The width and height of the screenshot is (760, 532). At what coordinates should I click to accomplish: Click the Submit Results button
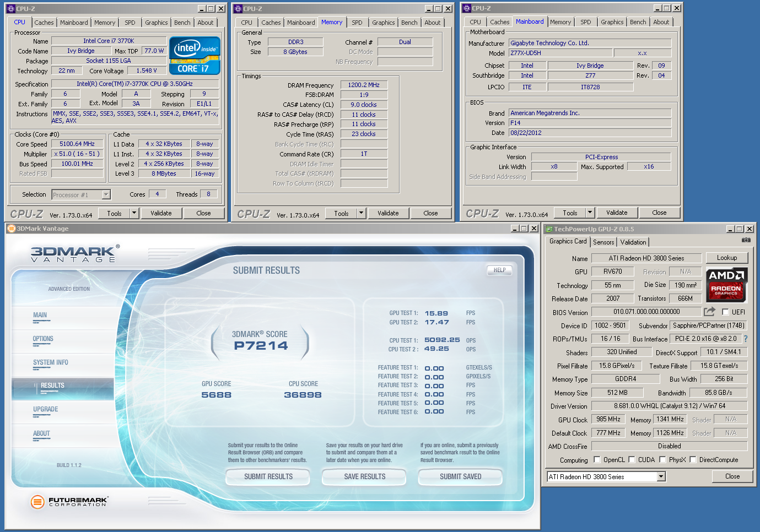268,477
